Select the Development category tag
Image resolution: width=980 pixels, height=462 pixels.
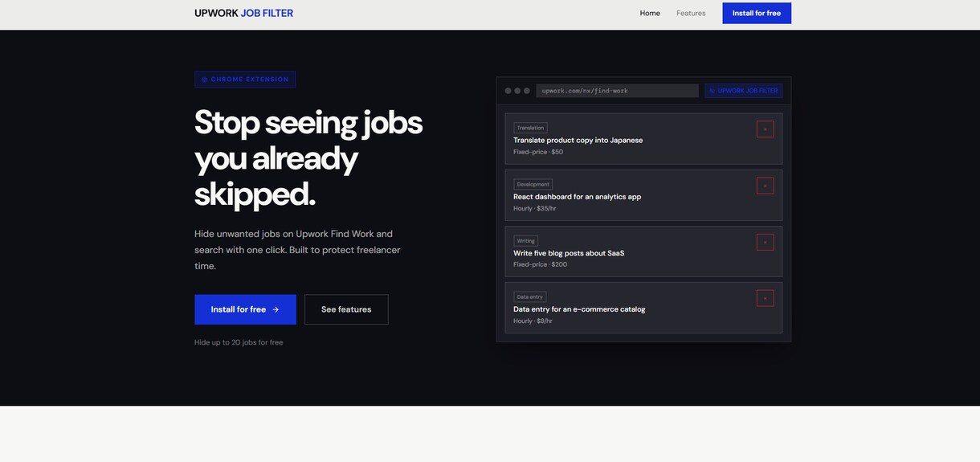(x=533, y=184)
